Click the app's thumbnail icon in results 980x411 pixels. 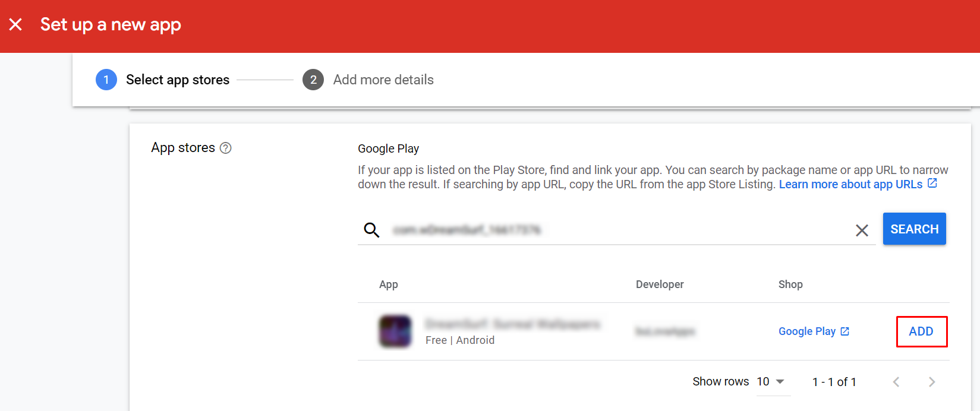tap(395, 331)
